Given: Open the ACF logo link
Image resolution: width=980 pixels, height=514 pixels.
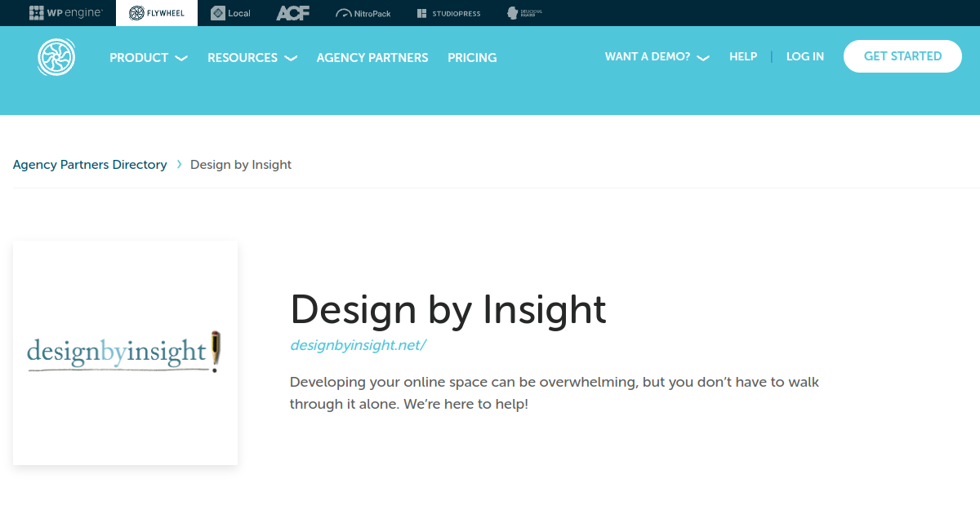Looking at the screenshot, I should click(292, 13).
